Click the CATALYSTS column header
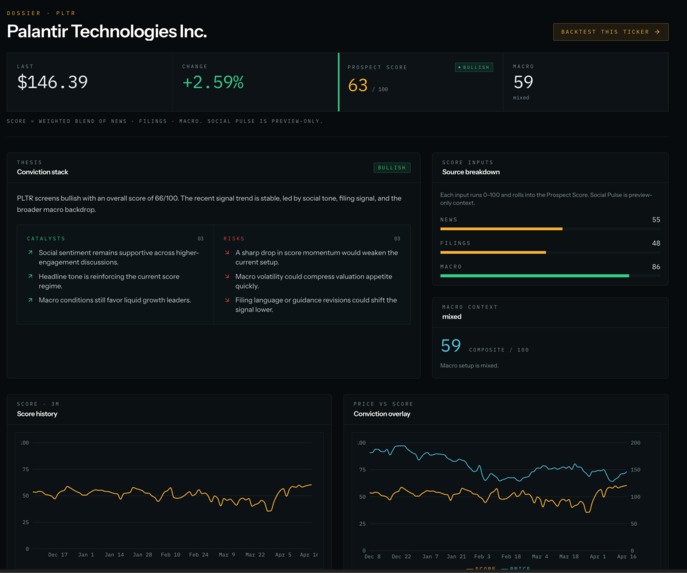 tap(46, 238)
